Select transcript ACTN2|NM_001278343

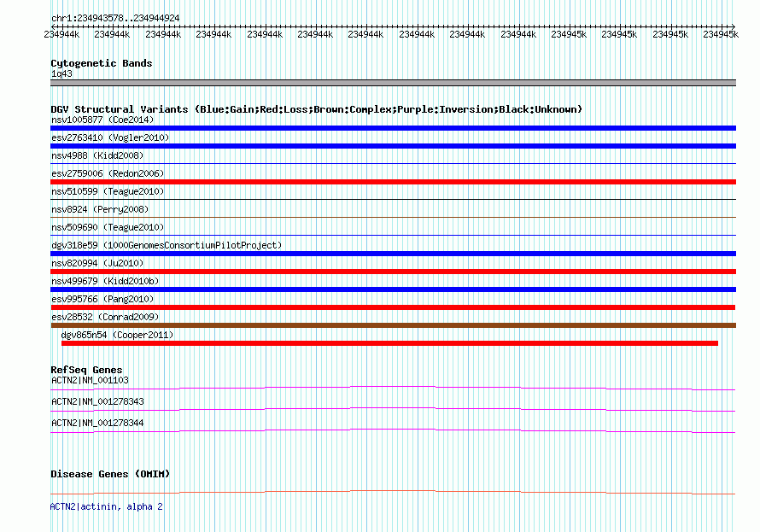97,401
